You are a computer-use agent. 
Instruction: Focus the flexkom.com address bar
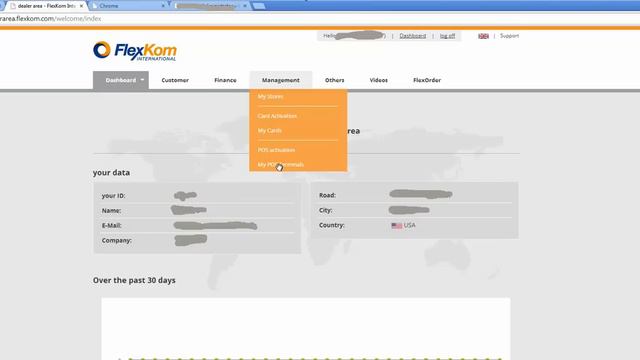(x=320, y=19)
